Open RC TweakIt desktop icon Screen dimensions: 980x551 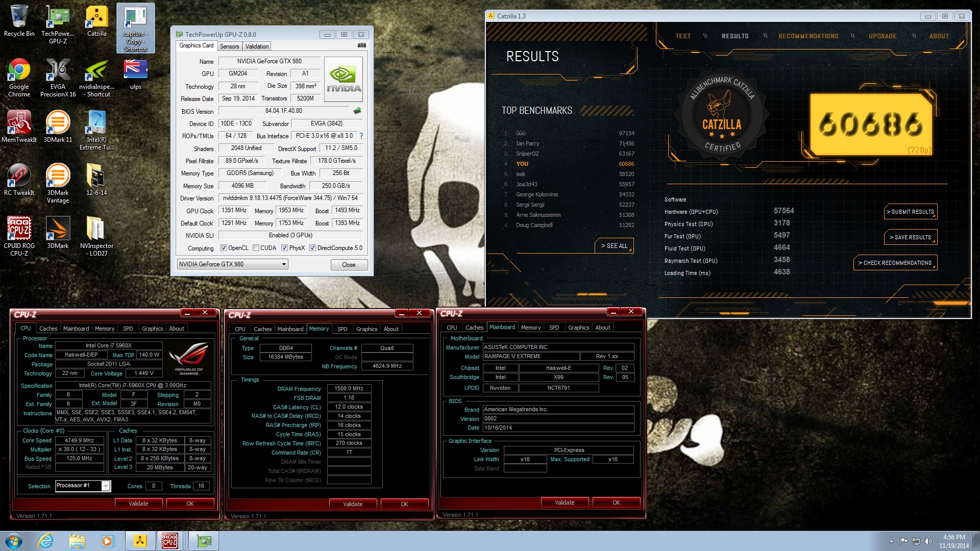19,180
